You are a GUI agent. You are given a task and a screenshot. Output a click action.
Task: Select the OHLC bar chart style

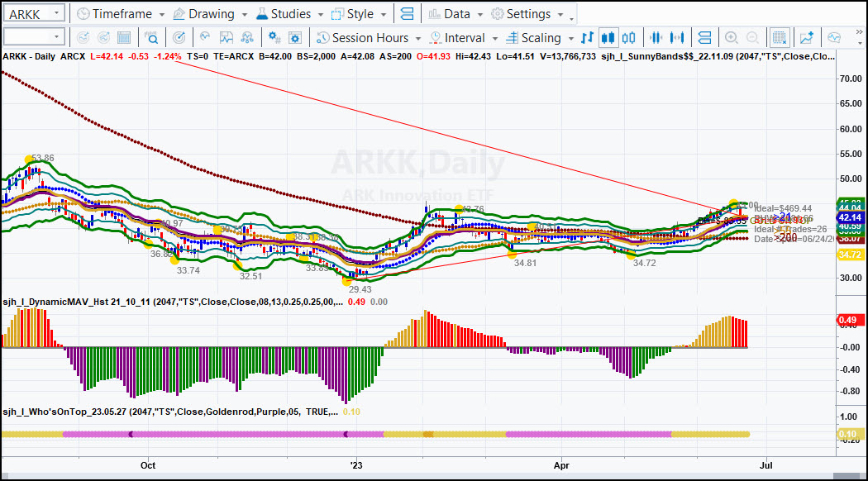pyautogui.click(x=587, y=38)
